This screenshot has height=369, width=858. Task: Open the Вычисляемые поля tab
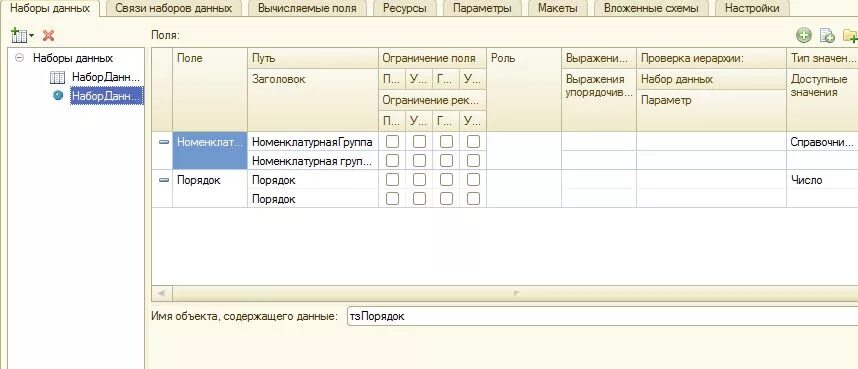(307, 8)
